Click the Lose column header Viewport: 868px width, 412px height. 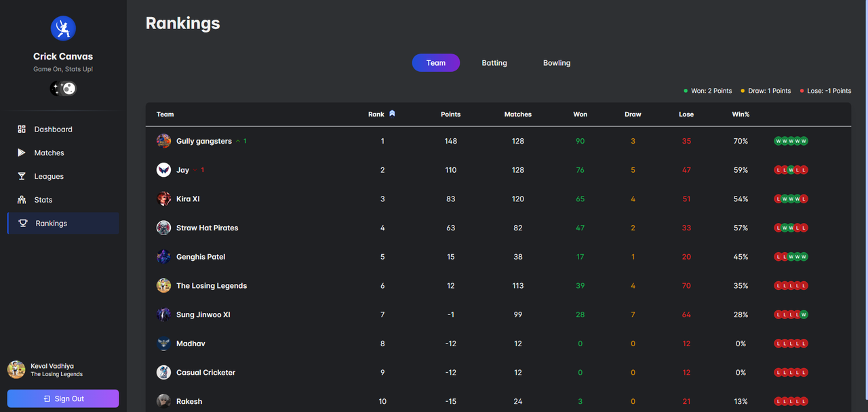tap(686, 115)
